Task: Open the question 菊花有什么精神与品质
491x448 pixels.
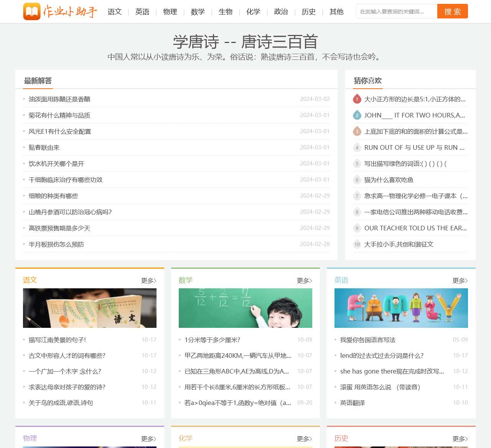Action: [59, 115]
